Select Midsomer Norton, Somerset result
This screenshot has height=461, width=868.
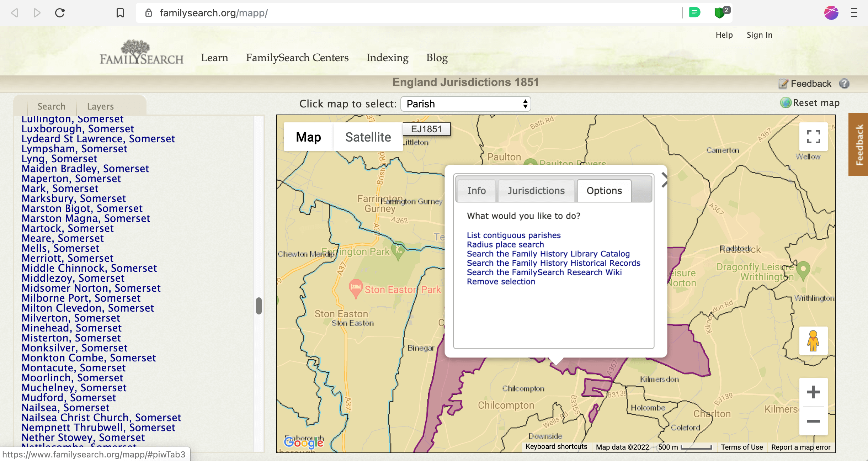tap(91, 288)
